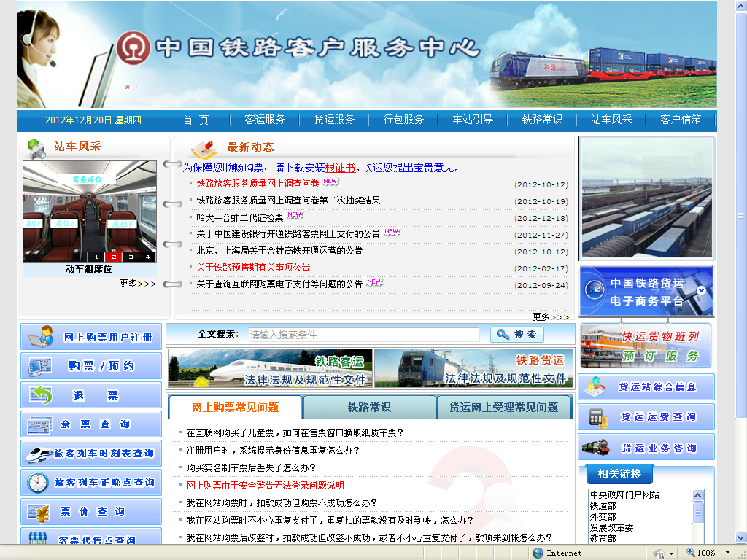Open FAQ 注册用户时，系统提示身份信息重复怎么办
Viewport: 747px width, 560px height.
coord(273,451)
